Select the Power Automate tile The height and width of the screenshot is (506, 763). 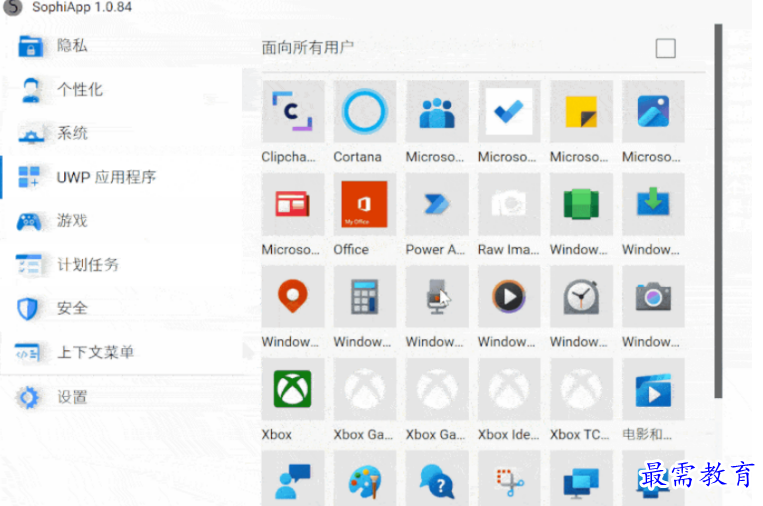[x=437, y=204]
